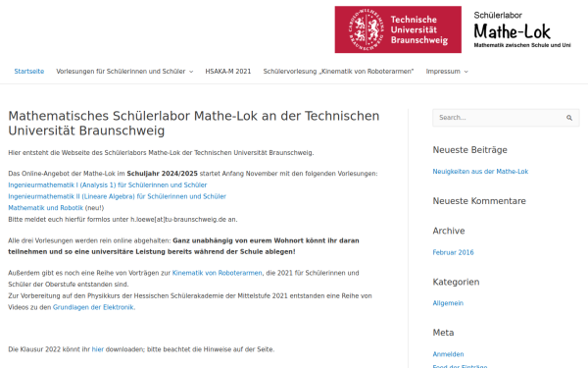Image resolution: width=588 pixels, height=368 pixels.
Task: Click the 'hier' Klausur download link
Action: point(97,349)
